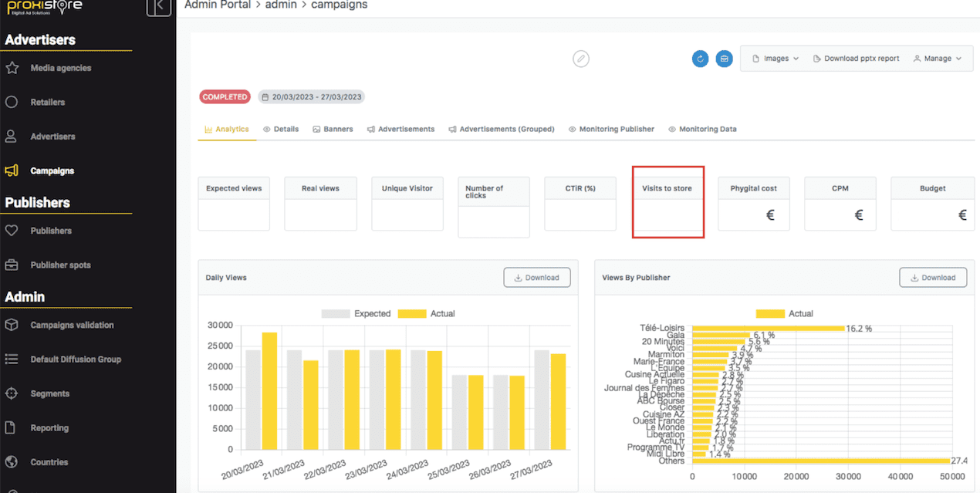Click the Media agencies star icon
The width and height of the screenshot is (980, 493).
pos(12,68)
